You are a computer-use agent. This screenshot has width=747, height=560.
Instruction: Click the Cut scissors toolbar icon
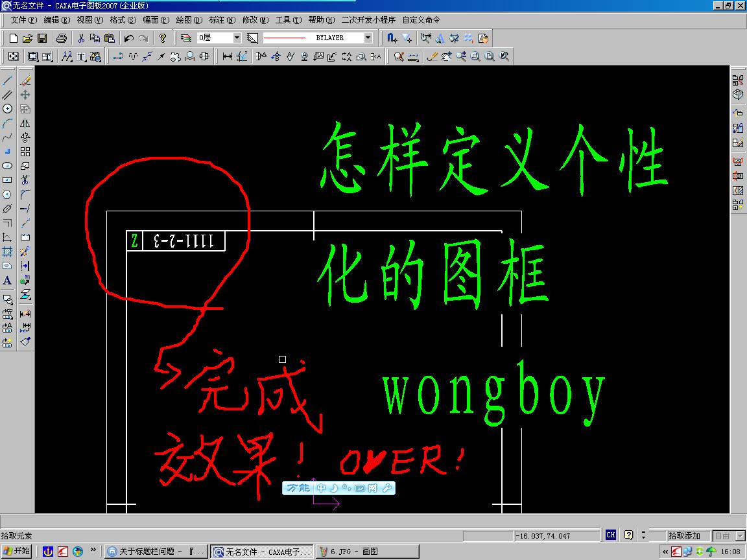coord(81,38)
